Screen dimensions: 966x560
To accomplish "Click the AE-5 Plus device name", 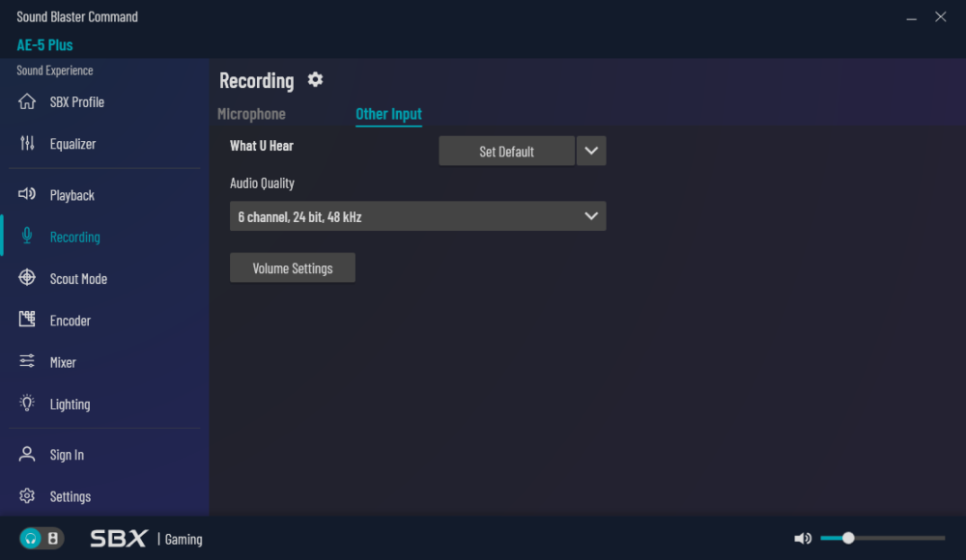I will tap(44, 45).
